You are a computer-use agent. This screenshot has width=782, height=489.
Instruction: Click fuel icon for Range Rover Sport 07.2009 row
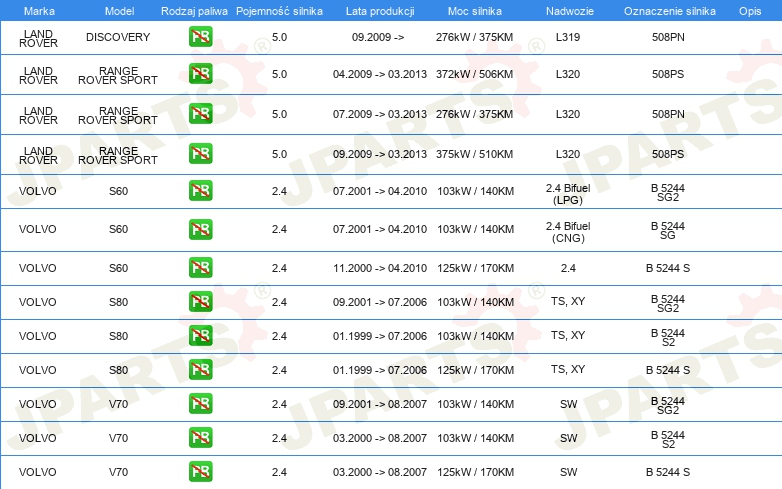click(200, 114)
